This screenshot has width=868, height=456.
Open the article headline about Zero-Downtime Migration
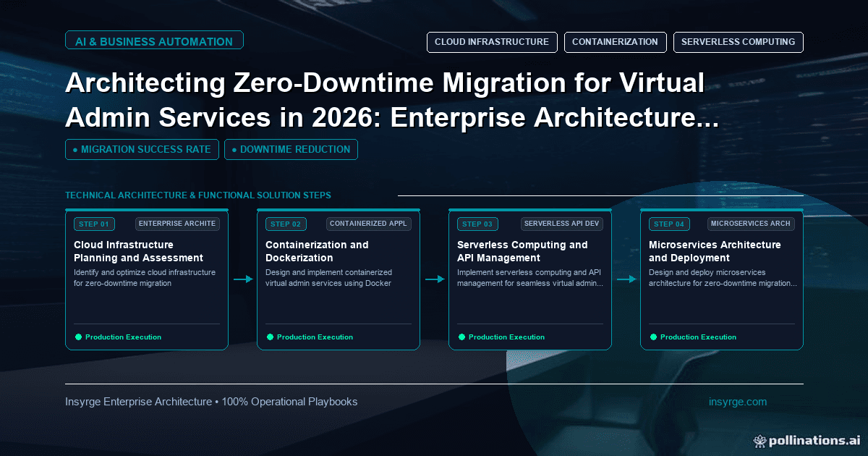[391, 101]
